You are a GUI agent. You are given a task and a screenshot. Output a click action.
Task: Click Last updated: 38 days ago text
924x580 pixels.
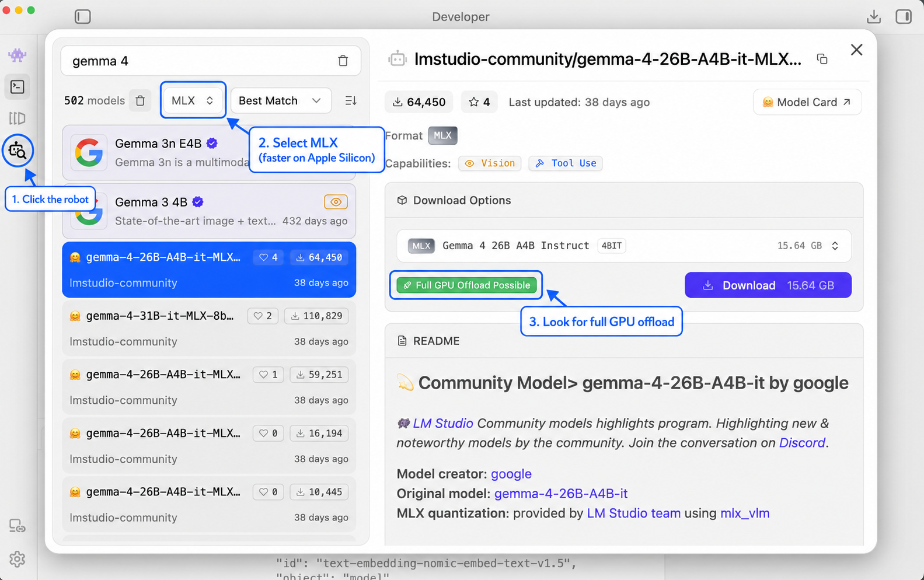[x=579, y=102]
